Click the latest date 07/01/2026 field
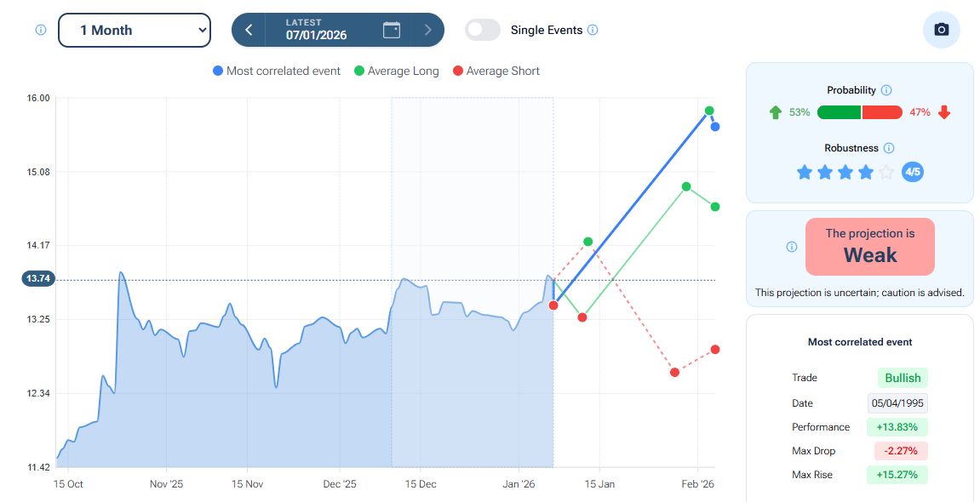Image resolution: width=980 pixels, height=502 pixels. (316, 30)
